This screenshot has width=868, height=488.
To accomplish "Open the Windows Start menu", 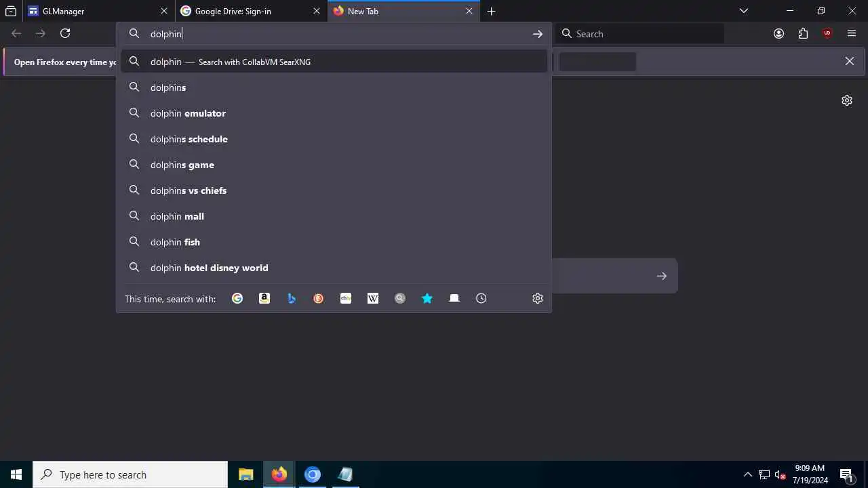I will (16, 474).
